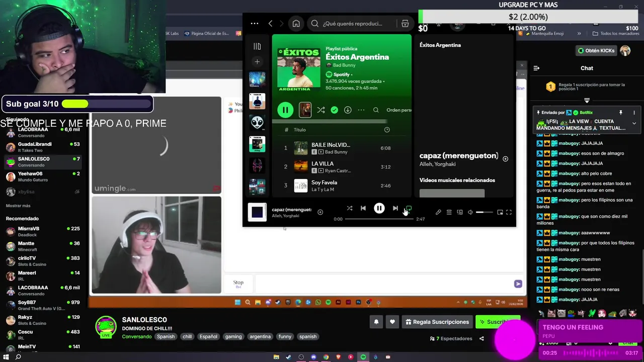
Task: Add now-playing song to liked from bottom bar
Action: tap(320, 212)
